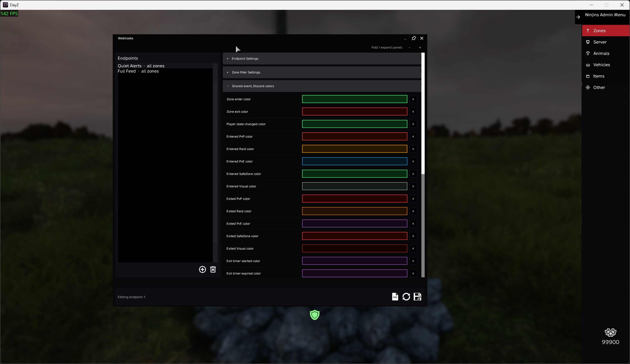Save webhook settings with save icon
Viewport: 630px width, 364px height.
417,297
